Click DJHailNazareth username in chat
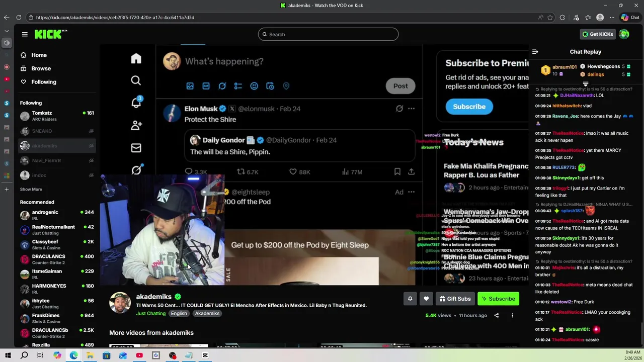The image size is (644, 362). (576, 95)
